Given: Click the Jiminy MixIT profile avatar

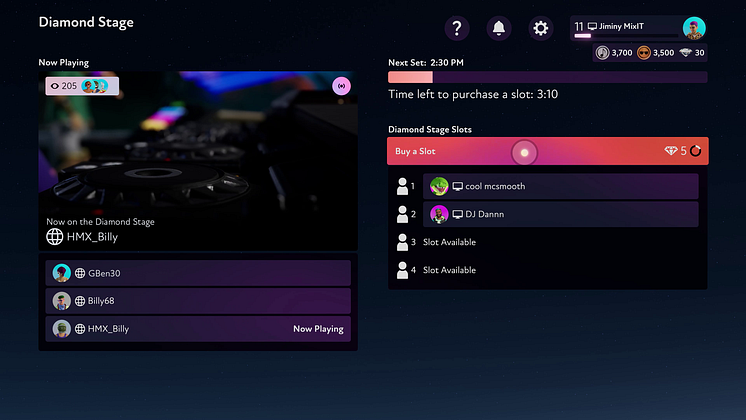Looking at the screenshot, I should [x=694, y=28].
